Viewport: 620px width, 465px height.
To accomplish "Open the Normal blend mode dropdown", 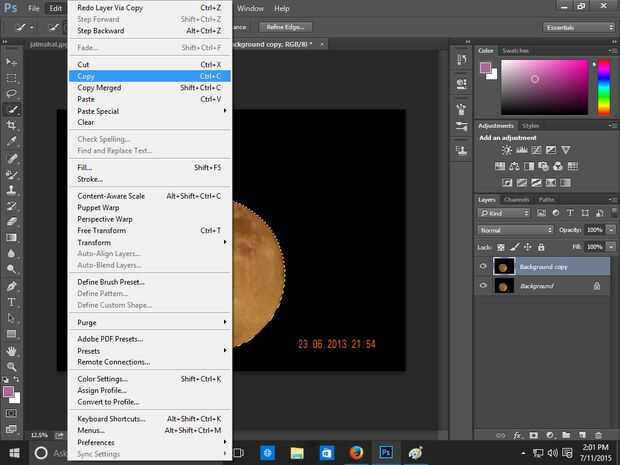I will [515, 230].
